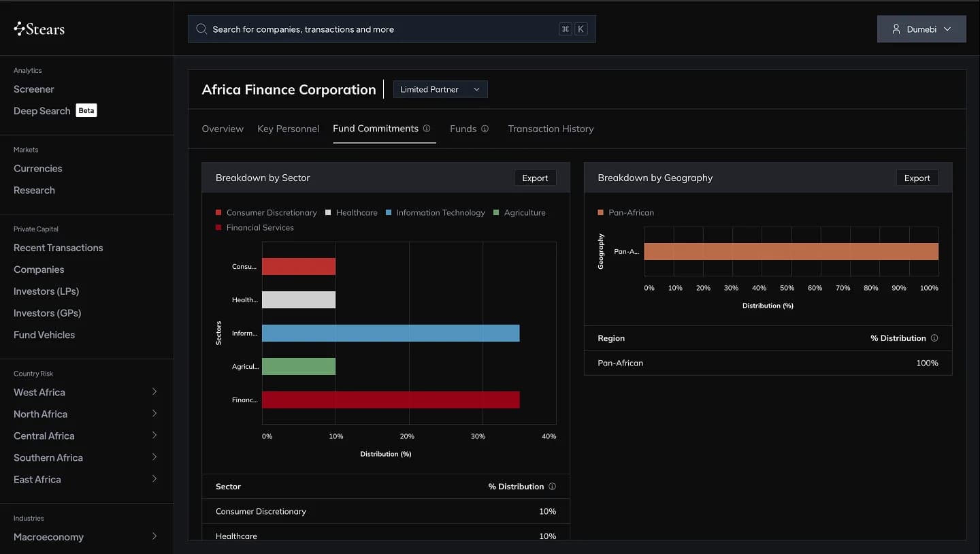Click info icon next to Fund Commitments
Image resolution: width=980 pixels, height=554 pixels.
click(427, 128)
